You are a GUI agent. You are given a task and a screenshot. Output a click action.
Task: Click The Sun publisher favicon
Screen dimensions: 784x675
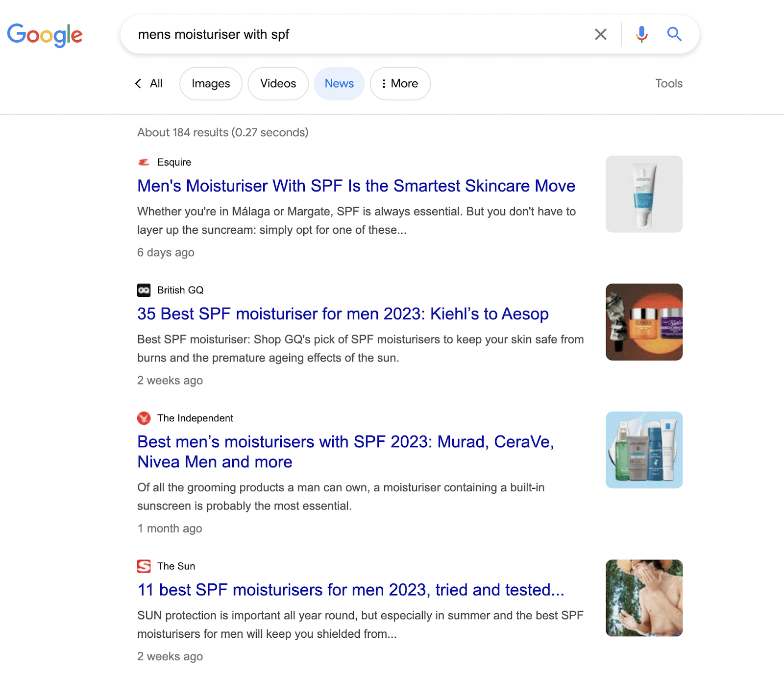[144, 566]
